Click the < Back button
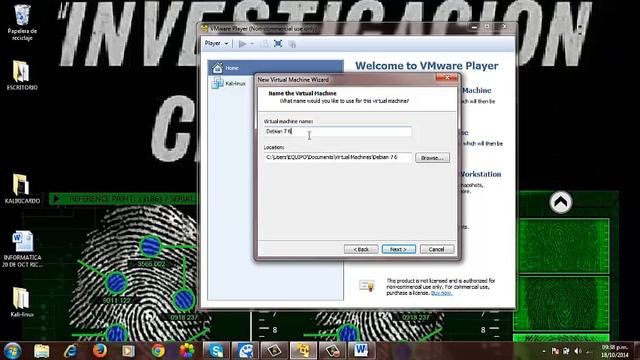This screenshot has height=360, width=640. 361,249
